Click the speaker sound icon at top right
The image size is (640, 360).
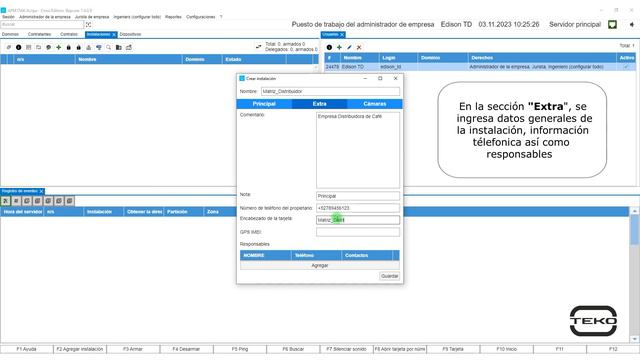(631, 24)
